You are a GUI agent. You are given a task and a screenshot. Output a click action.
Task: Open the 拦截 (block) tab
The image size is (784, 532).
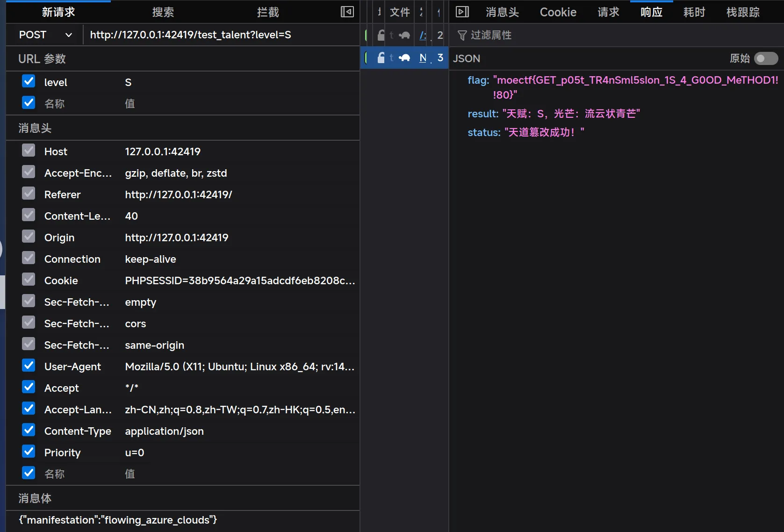click(x=268, y=12)
